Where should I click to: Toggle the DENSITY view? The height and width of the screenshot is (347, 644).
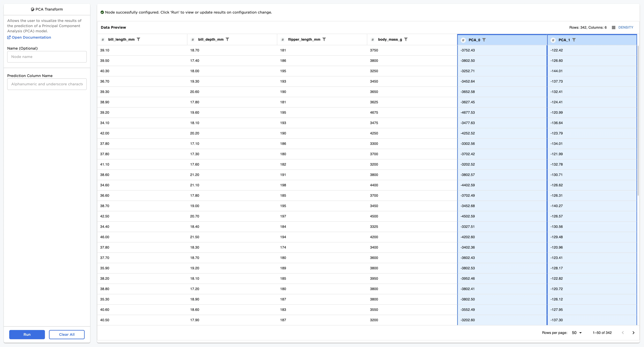(x=626, y=27)
